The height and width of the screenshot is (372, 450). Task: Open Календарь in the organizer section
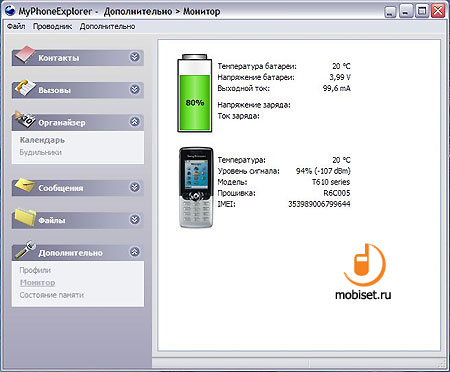pyautogui.click(x=42, y=140)
